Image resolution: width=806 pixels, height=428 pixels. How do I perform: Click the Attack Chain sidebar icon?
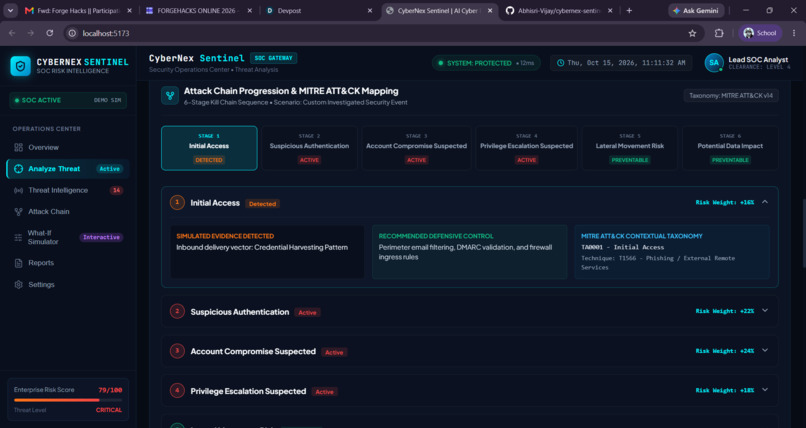[x=19, y=212]
